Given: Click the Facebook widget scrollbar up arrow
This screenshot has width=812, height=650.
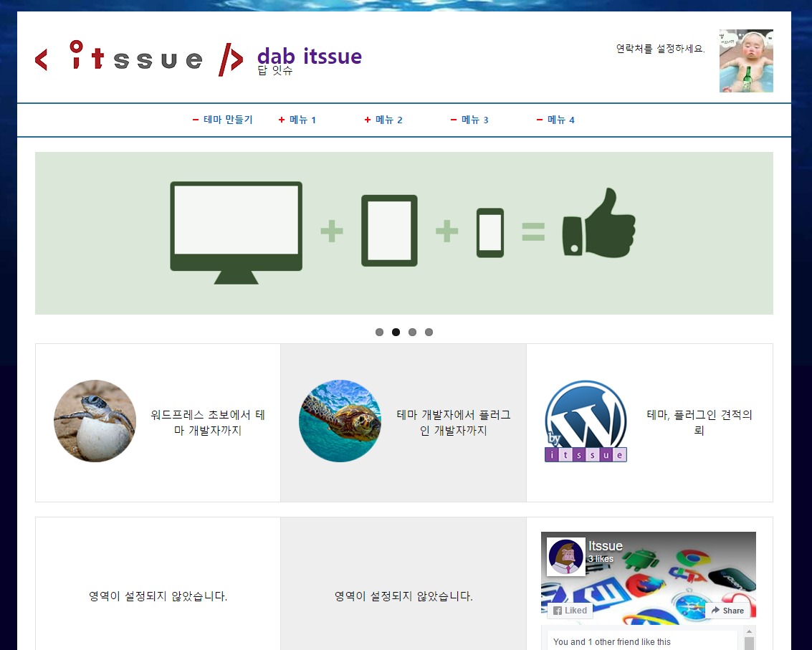Looking at the screenshot, I should [x=749, y=631].
